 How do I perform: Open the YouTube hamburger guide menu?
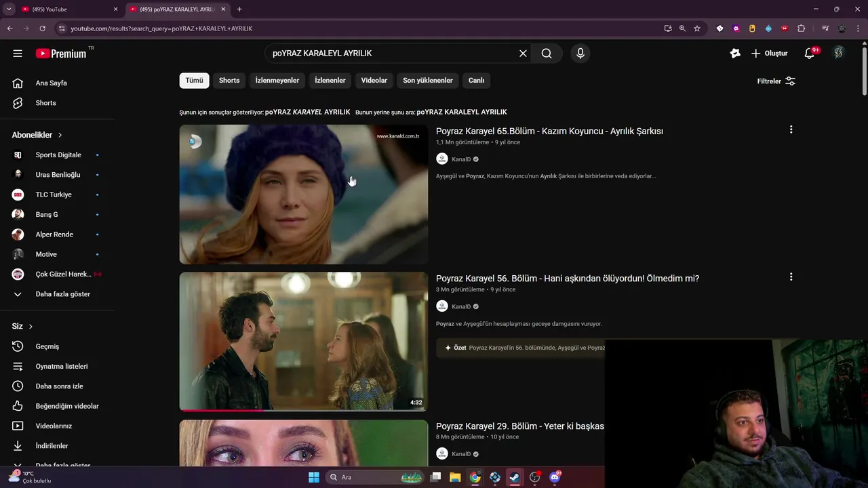click(x=18, y=54)
